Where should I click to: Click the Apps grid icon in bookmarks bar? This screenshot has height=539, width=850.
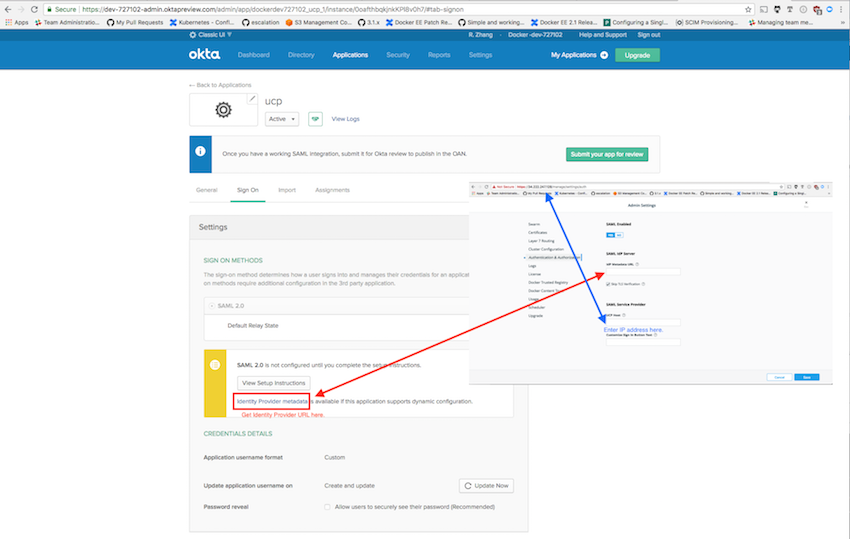pyautogui.click(x=7, y=21)
